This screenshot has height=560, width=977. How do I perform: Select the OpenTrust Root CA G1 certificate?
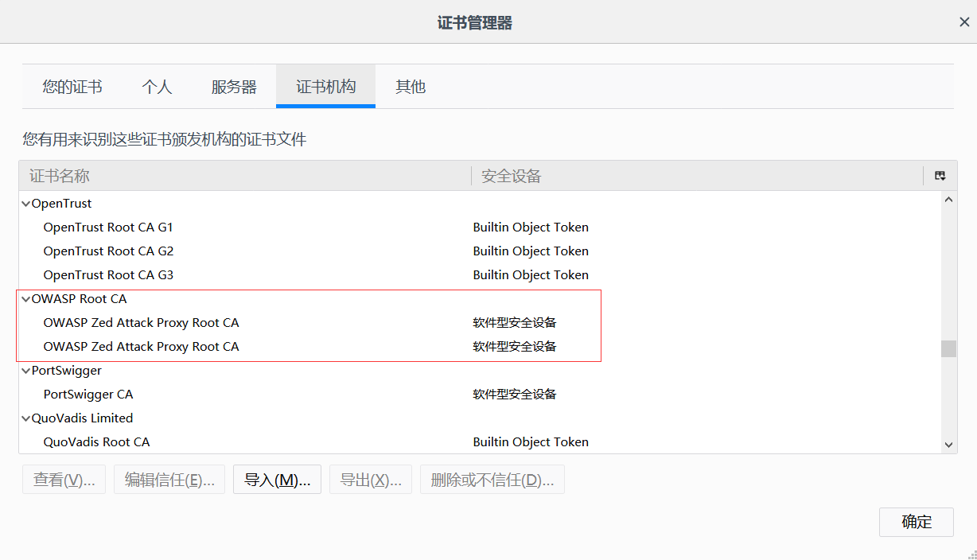(108, 227)
